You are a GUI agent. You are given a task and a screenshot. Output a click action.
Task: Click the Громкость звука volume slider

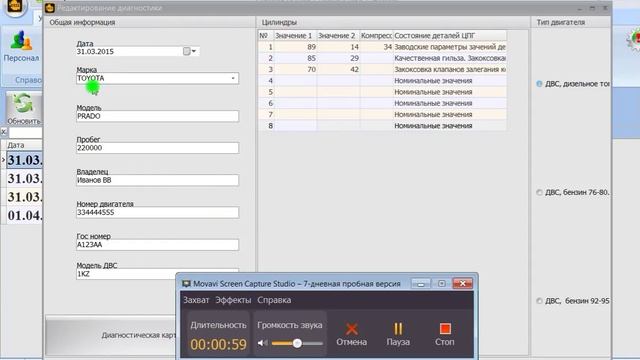297,343
